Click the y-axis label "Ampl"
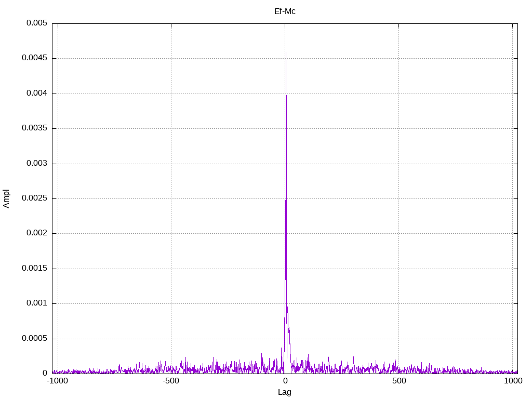Screen dimensions: 532x399 (6, 199)
